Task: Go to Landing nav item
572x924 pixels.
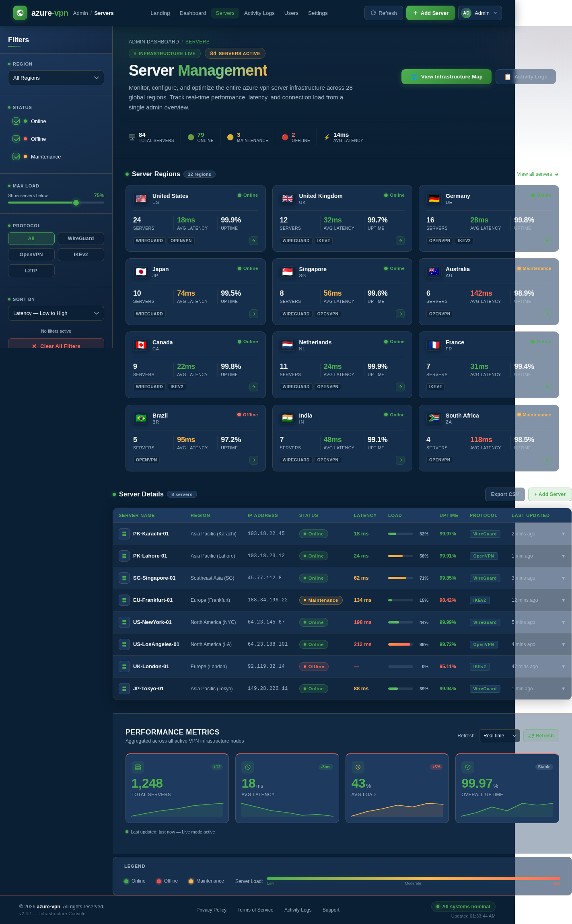Action: [x=160, y=13]
